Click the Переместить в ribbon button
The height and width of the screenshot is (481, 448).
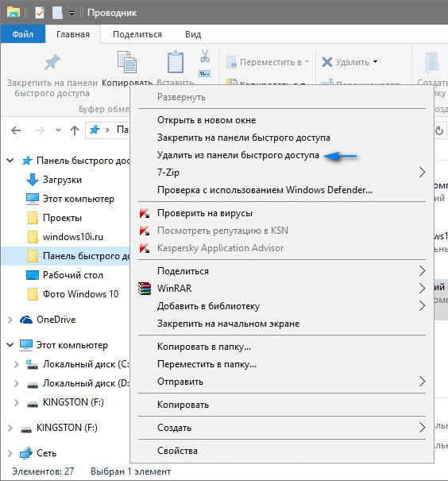268,62
